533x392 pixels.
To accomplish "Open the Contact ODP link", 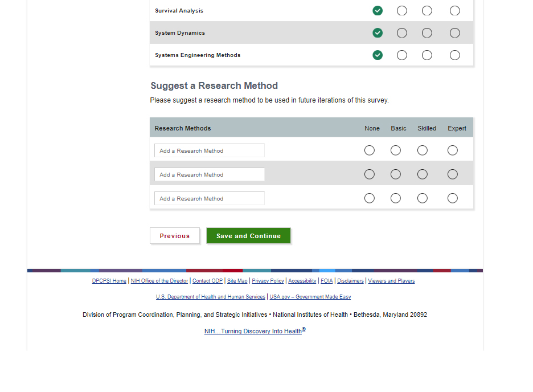I will pos(207,281).
